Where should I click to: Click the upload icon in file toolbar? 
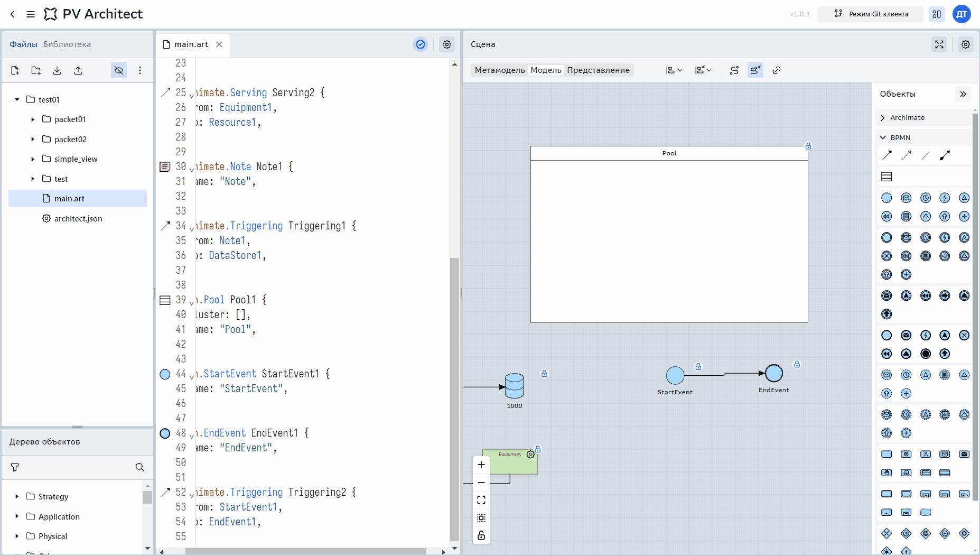tap(78, 70)
